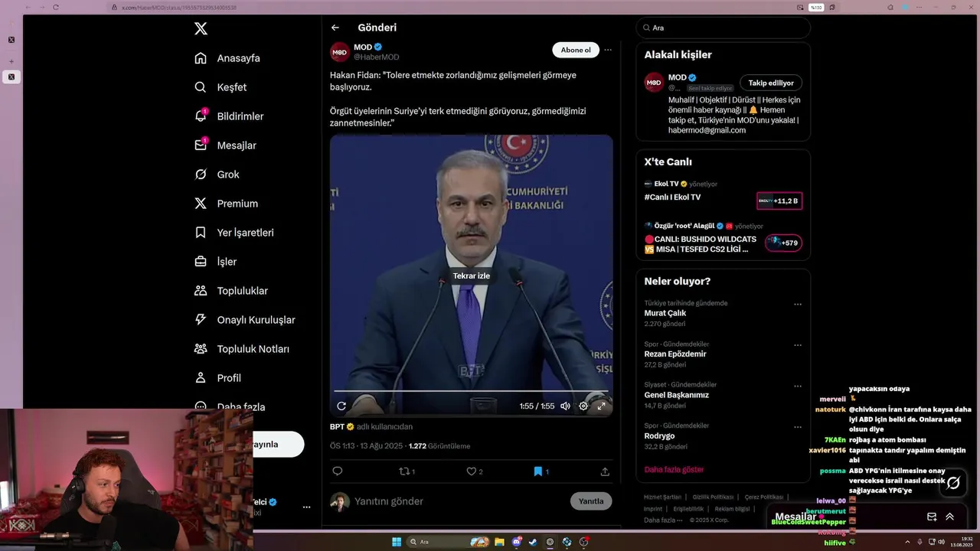Click the video progress bar
The image size is (980, 551).
pyautogui.click(x=471, y=391)
